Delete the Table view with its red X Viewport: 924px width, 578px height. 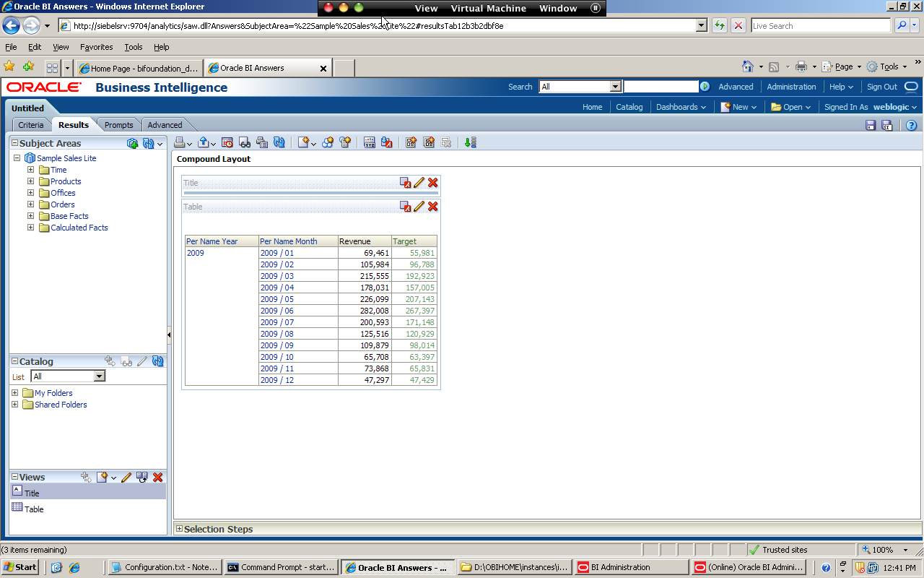[432, 207]
